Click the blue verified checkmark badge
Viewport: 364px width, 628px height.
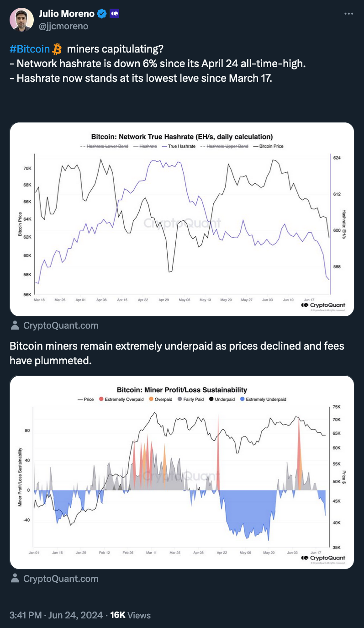[102, 14]
